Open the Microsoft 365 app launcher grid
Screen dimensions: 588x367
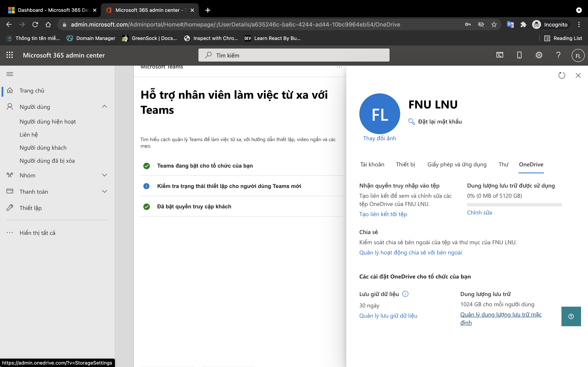(10, 55)
